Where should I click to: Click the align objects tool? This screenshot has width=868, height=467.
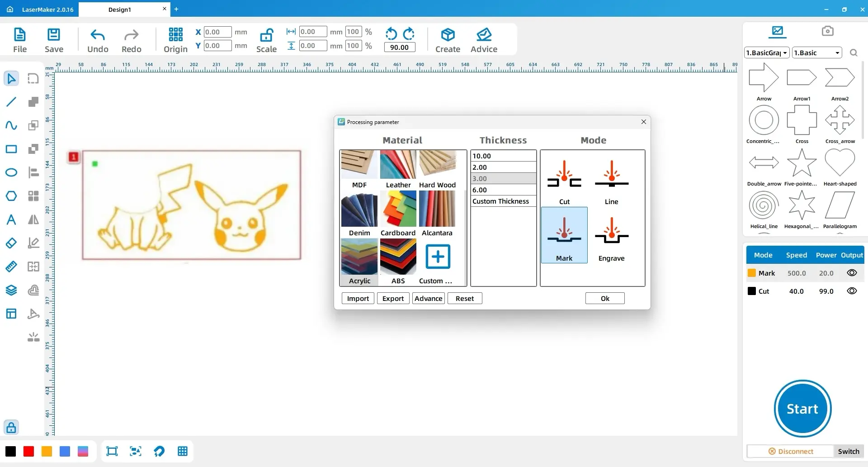(33, 172)
